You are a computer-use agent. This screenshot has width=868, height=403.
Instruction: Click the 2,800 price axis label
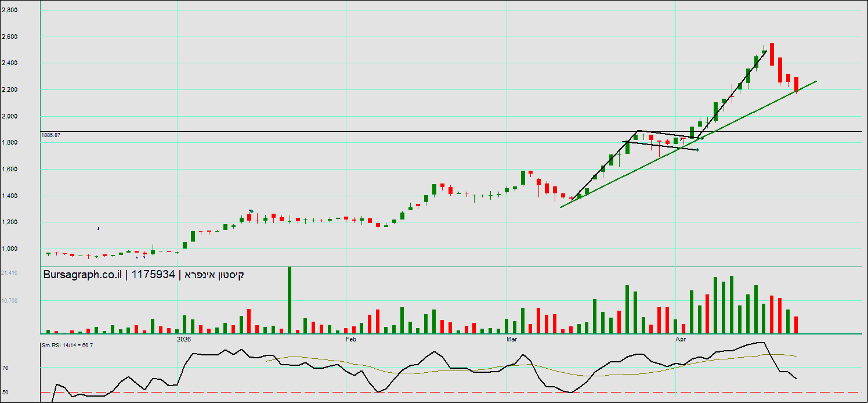coord(9,10)
